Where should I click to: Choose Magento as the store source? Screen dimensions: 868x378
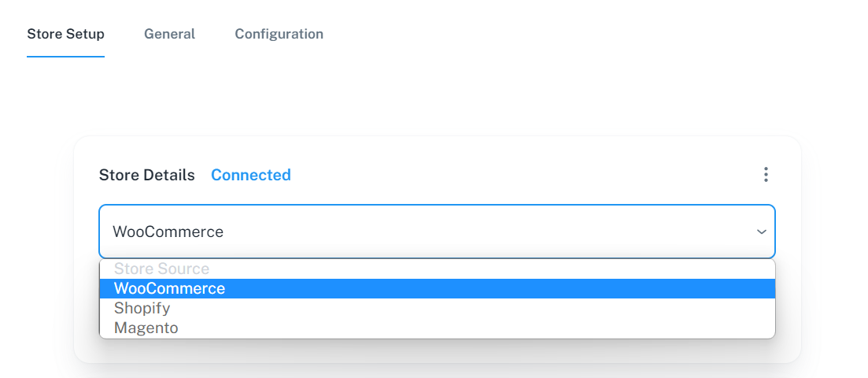click(146, 328)
